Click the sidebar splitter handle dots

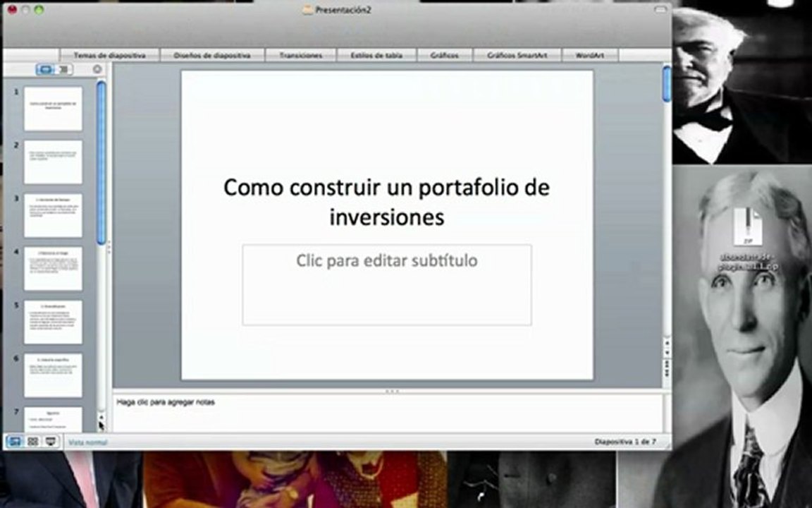click(x=109, y=247)
